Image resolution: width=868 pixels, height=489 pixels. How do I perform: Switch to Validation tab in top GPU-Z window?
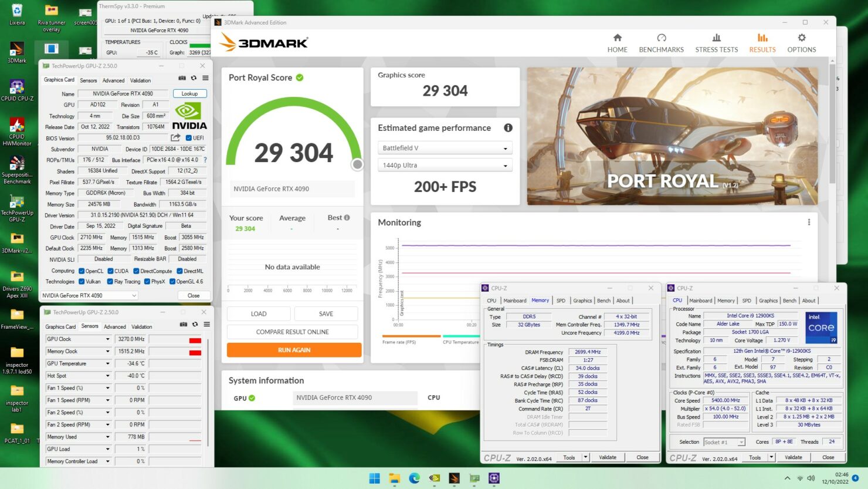point(140,80)
